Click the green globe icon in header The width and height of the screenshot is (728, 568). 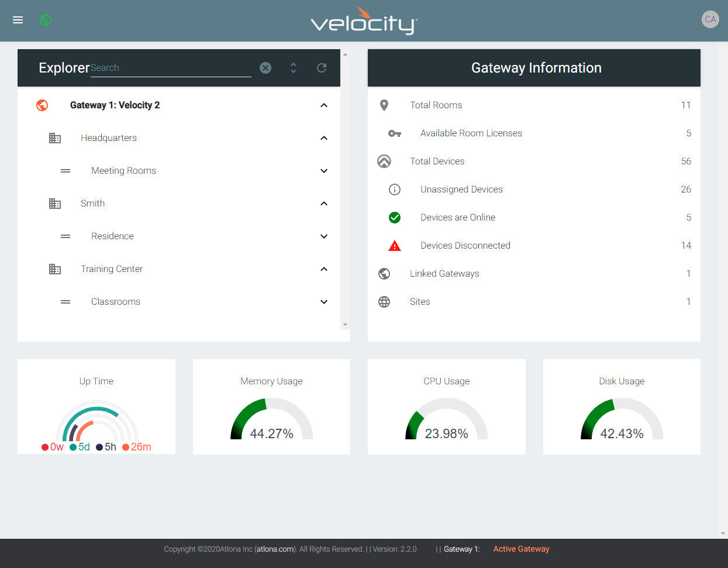coord(46,20)
